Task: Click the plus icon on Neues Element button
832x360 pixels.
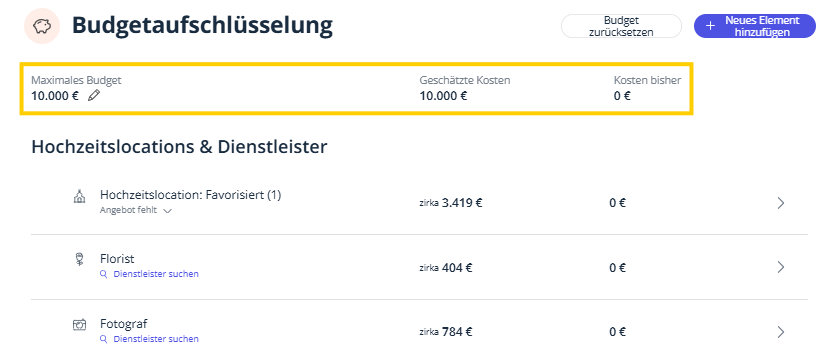Action: 711,26
